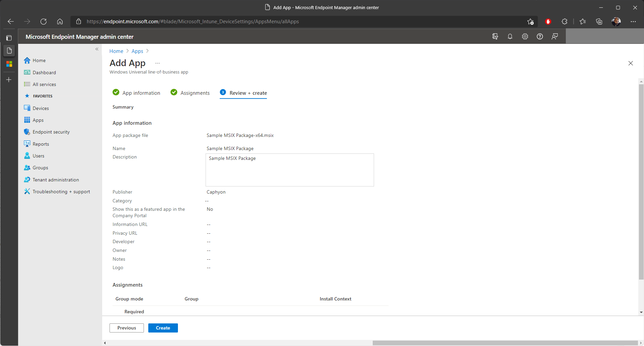Screen dimensions: 644x346
Task: Open portal settings gear icon
Action: pyautogui.click(x=525, y=36)
